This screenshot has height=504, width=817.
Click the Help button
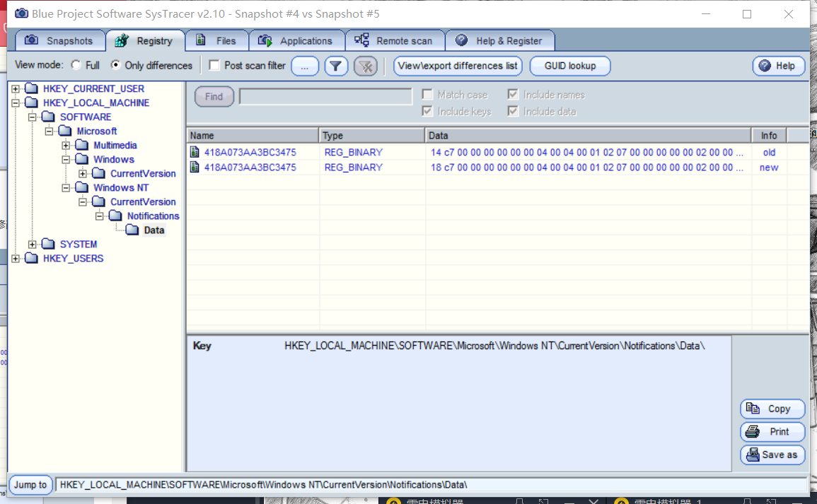778,66
